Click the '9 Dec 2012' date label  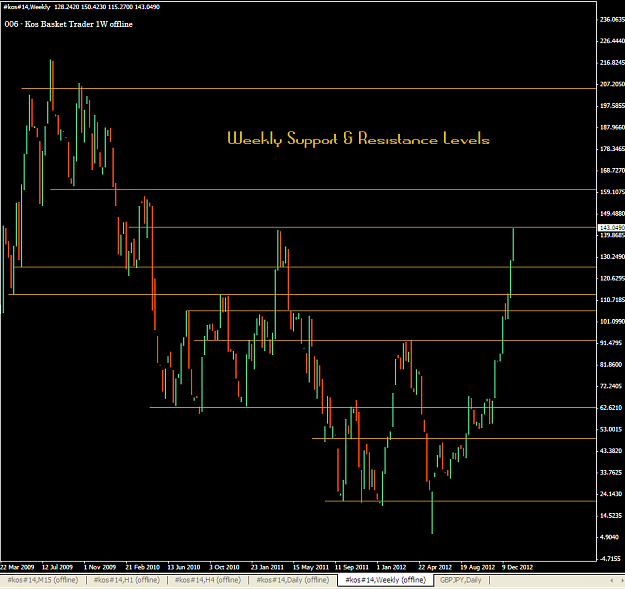coord(517,567)
